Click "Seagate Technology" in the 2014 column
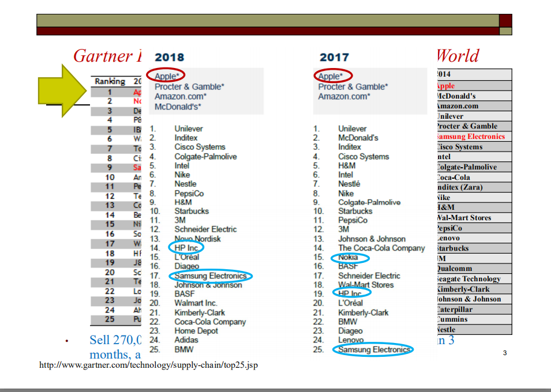This screenshot has width=551, height=392. (468, 279)
